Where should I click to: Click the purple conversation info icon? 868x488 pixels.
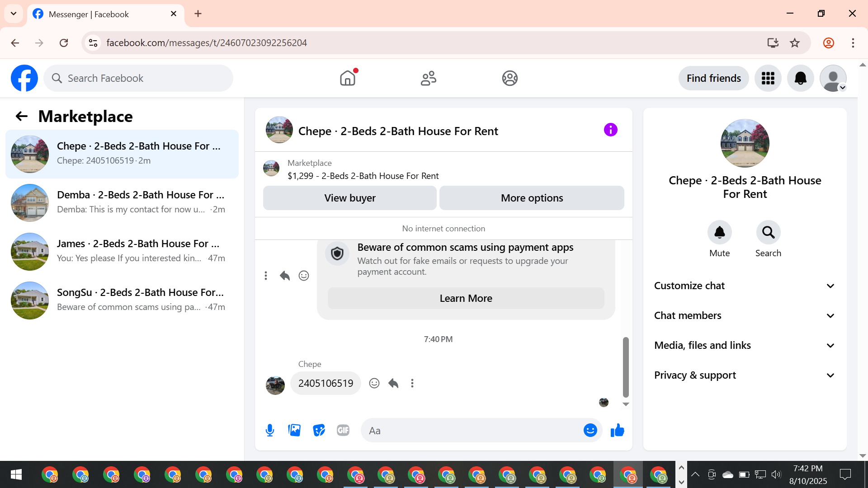[610, 130]
